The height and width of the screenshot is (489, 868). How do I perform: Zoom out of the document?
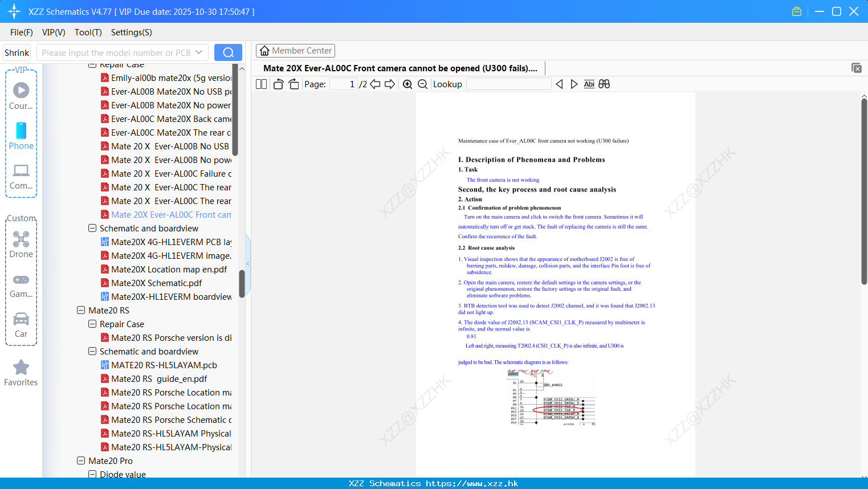click(x=423, y=84)
